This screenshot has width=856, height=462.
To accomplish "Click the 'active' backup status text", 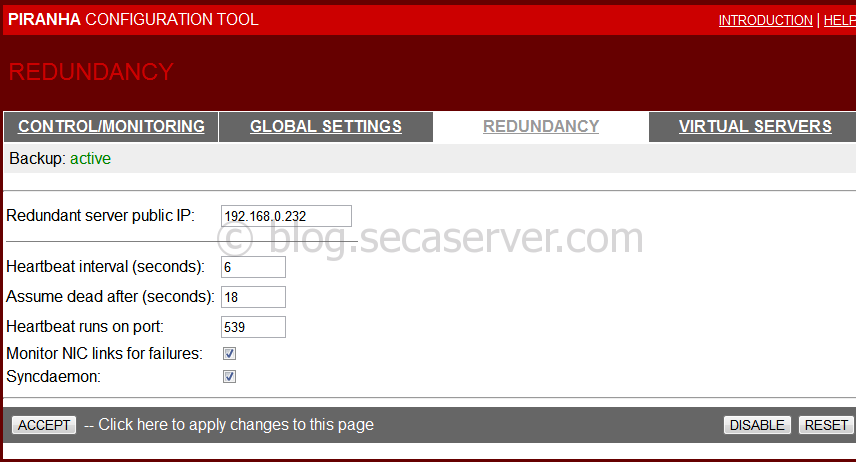I will pos(91,158).
